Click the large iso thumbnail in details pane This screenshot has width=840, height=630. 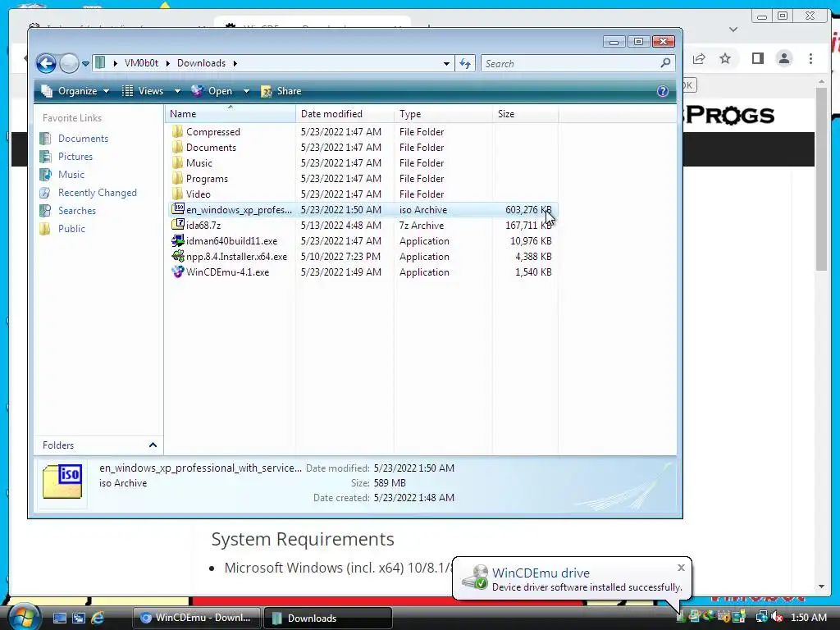coord(62,482)
